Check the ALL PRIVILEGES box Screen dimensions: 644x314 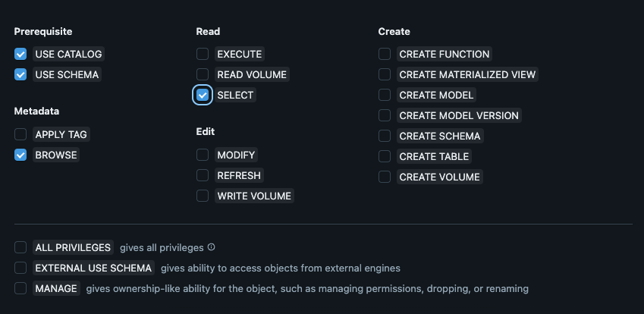(x=20, y=248)
